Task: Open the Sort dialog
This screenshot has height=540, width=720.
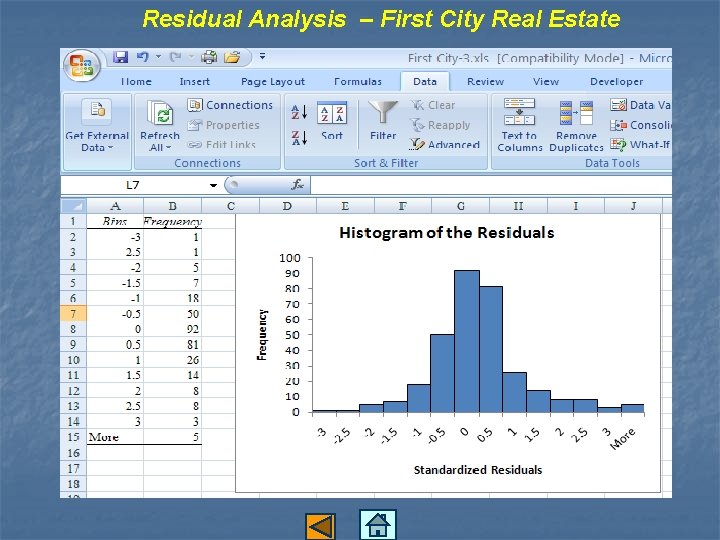Action: tap(332, 122)
